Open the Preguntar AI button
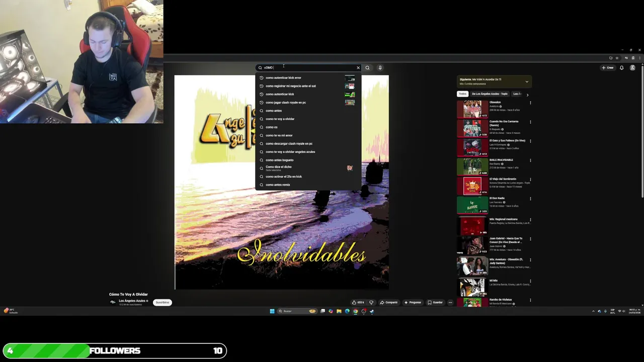This screenshot has width=644, height=362. click(413, 303)
